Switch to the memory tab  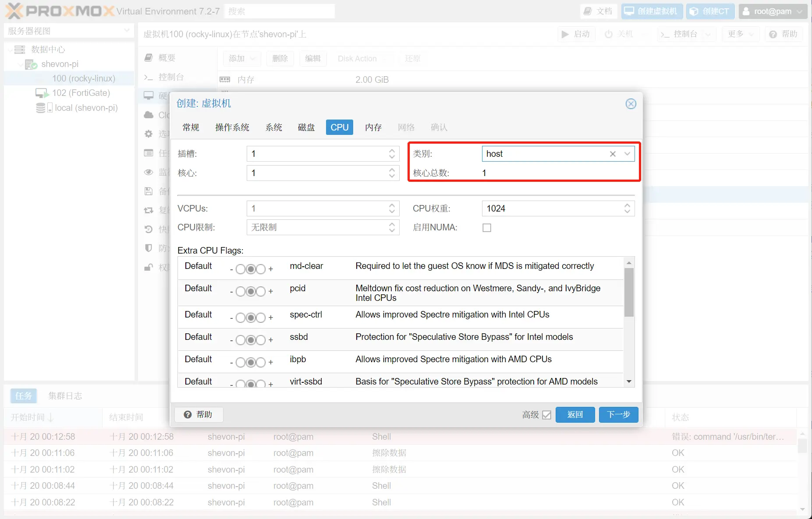[373, 127]
